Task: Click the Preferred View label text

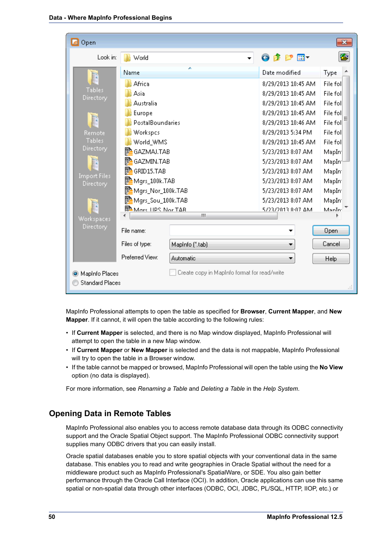Action: click(x=139, y=257)
